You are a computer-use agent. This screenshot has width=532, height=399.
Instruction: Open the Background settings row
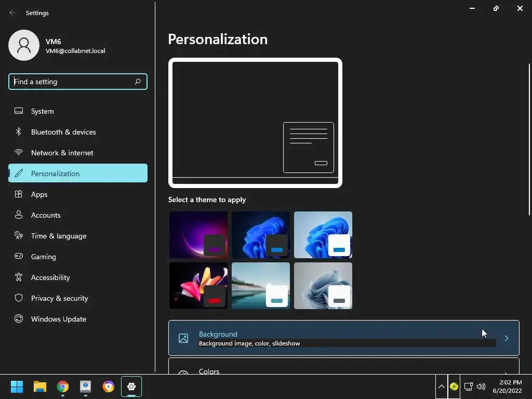344,338
